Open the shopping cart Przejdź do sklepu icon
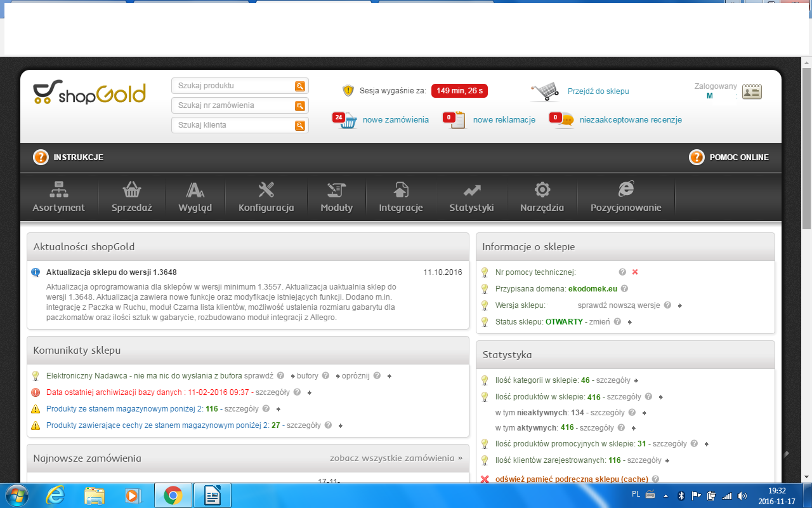The image size is (812, 508). point(545,91)
